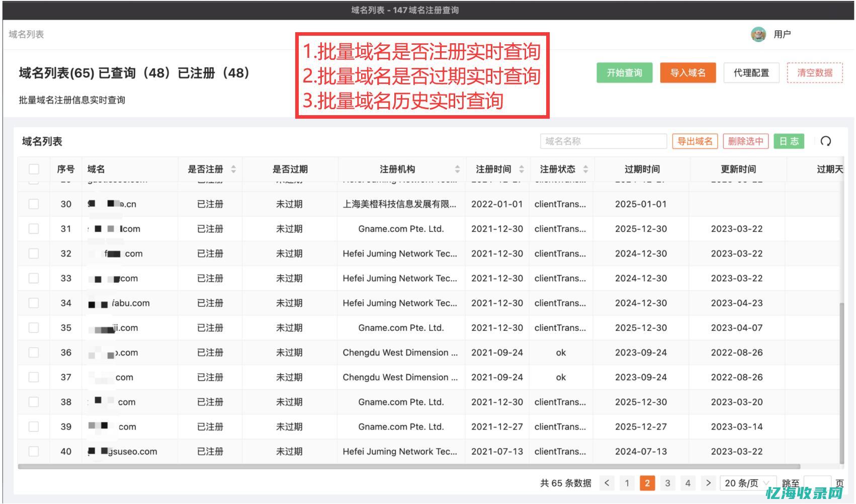Check the checkbox for row 30
Screen dimensions: 856x504
[x=34, y=204]
